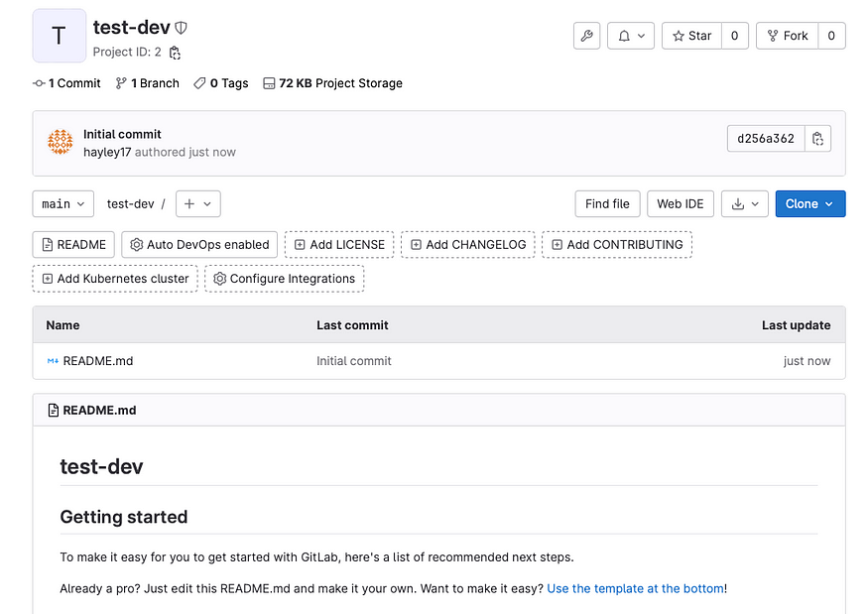The height and width of the screenshot is (614, 868).
Task: Click the Last commit column header
Action: tap(352, 325)
